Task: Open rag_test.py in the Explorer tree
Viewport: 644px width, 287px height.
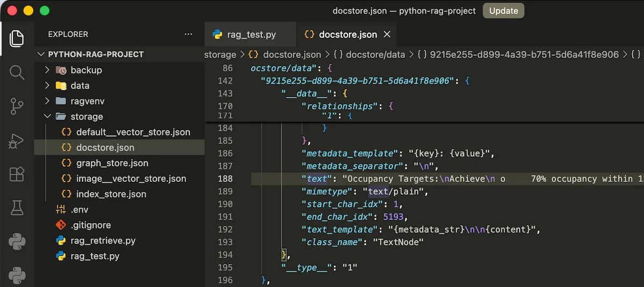Action: 95,256
